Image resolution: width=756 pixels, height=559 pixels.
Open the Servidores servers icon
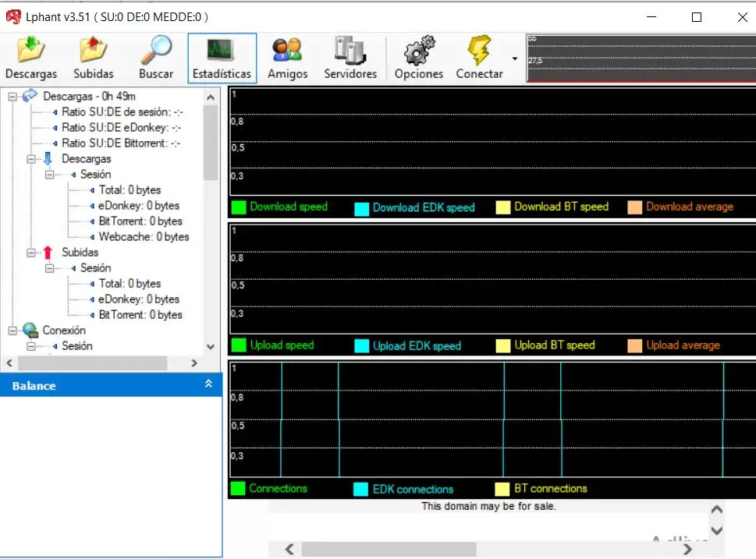pyautogui.click(x=350, y=51)
